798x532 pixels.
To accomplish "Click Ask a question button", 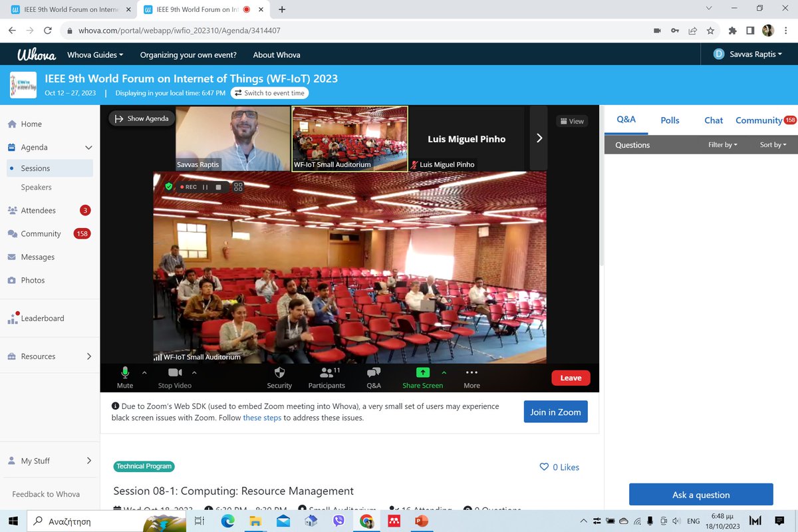I will 701,495.
